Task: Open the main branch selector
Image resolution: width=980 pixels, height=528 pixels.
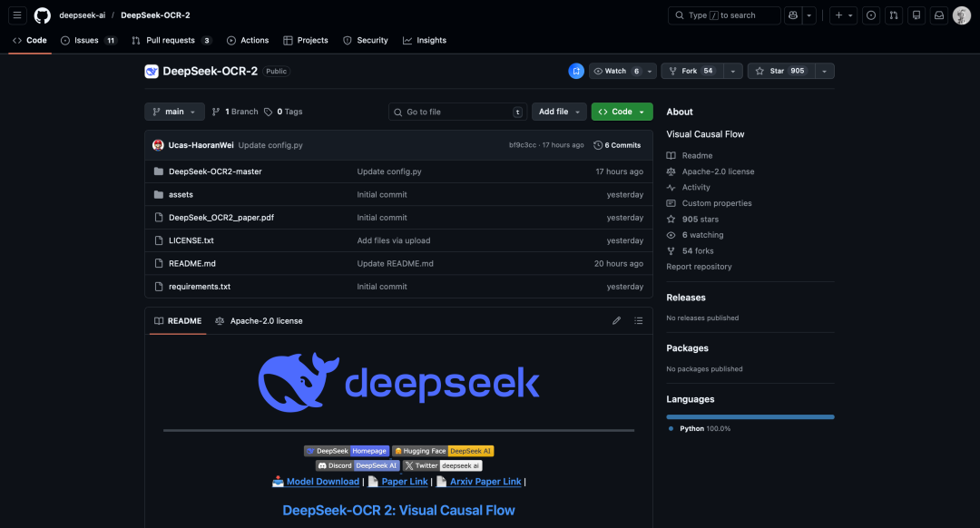Action: pos(174,112)
